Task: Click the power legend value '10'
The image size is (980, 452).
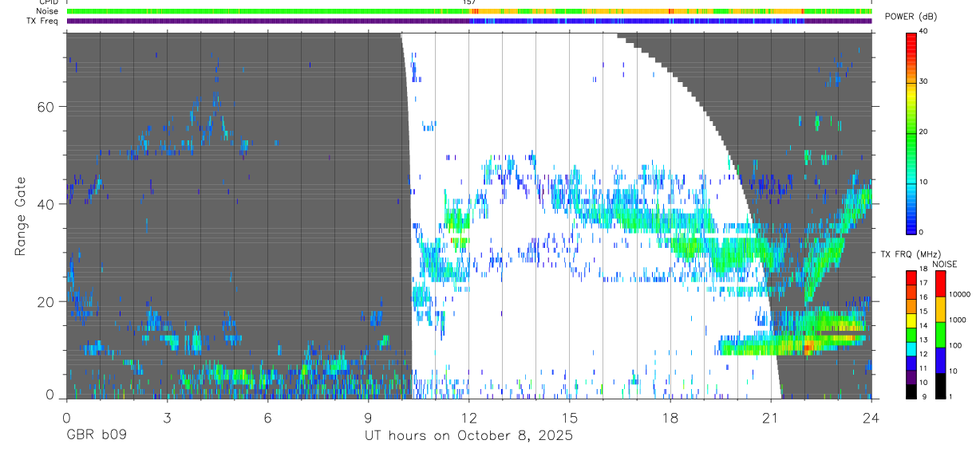Action: tap(923, 182)
